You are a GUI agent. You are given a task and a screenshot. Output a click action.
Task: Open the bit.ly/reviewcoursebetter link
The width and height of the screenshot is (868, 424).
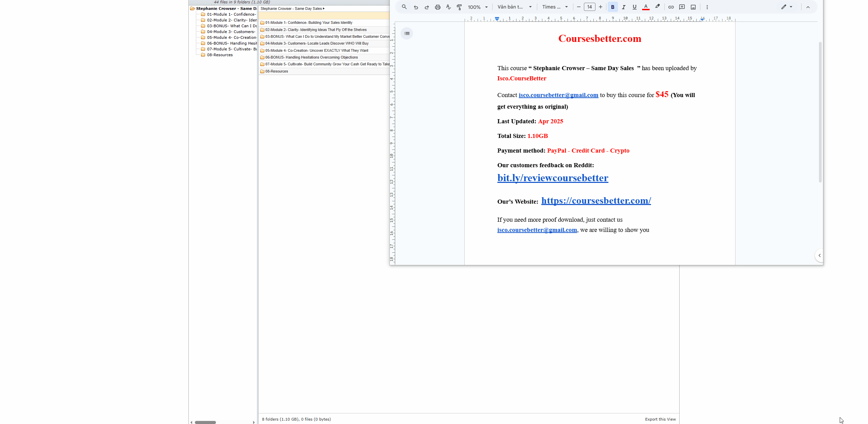[x=553, y=178]
